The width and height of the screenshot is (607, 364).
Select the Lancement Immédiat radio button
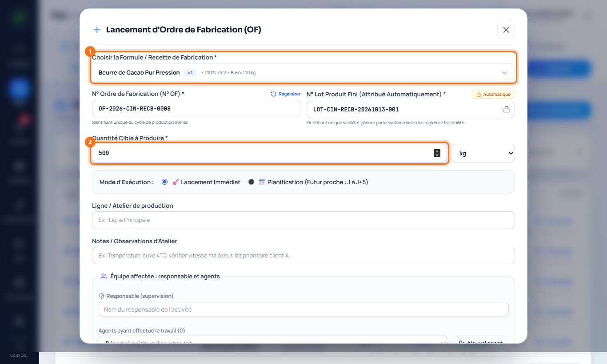tap(164, 182)
